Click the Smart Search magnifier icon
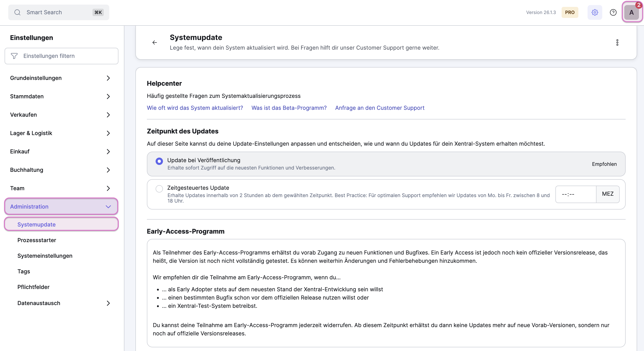 [17, 12]
